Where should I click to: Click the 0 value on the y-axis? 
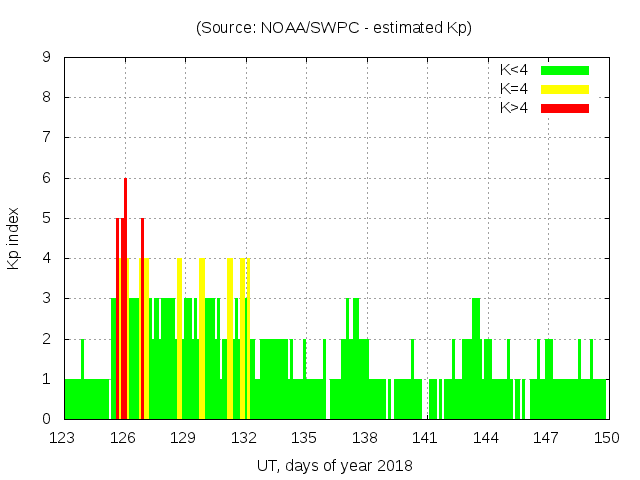(x=47, y=419)
